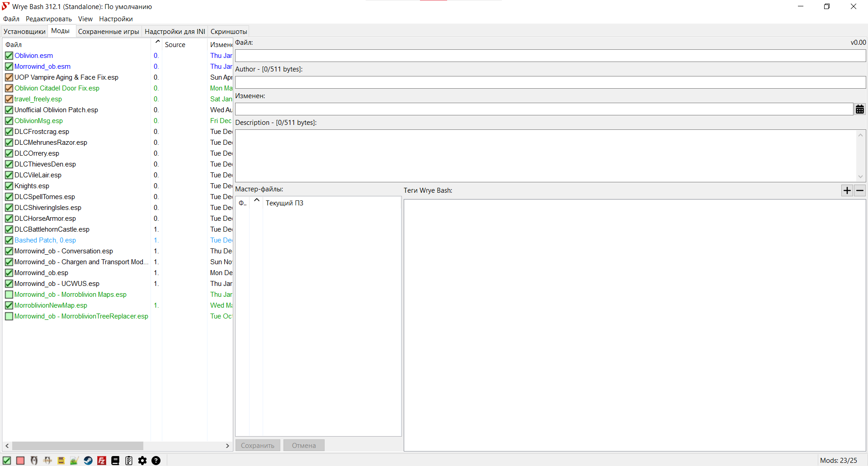Click the yellow cabinet icon in status bar
The width and height of the screenshot is (868, 466).
click(61, 461)
